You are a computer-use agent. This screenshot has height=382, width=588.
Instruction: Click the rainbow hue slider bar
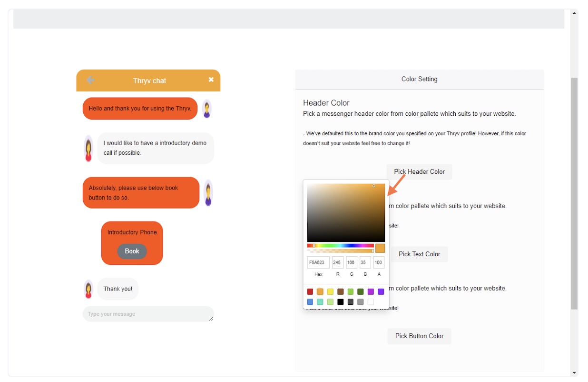pyautogui.click(x=341, y=246)
